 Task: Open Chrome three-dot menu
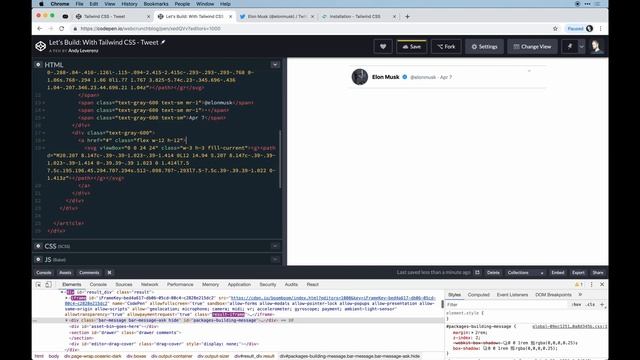point(600,29)
